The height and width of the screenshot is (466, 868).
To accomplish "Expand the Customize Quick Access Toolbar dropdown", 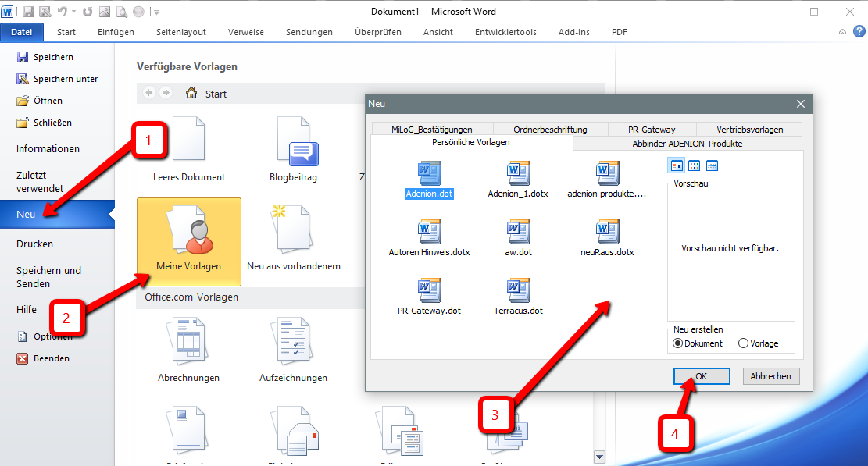I will click(x=157, y=12).
